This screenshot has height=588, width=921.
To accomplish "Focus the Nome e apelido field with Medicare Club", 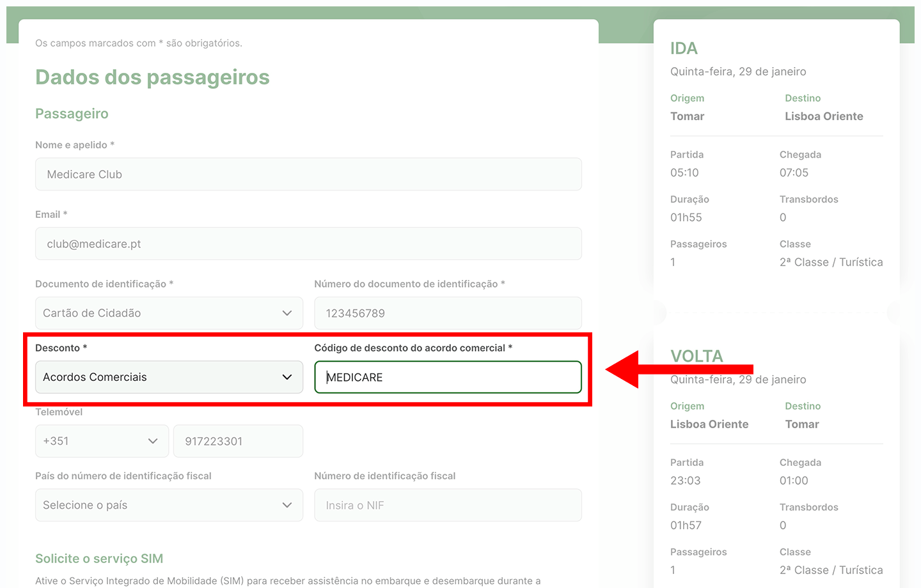I will (x=308, y=174).
